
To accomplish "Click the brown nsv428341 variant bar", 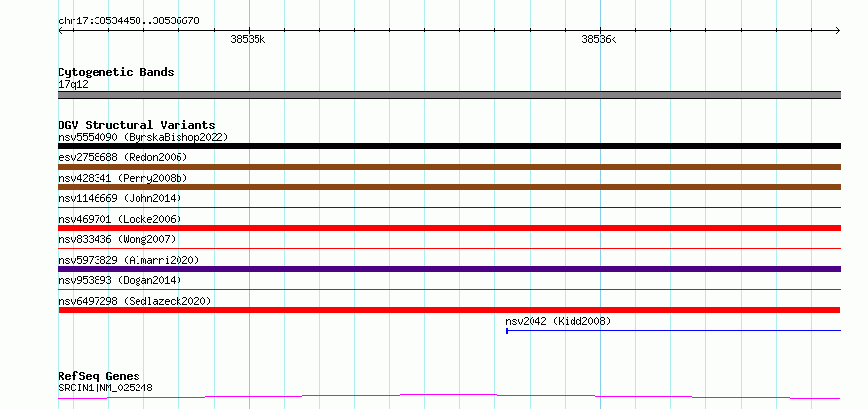I will tap(449, 187).
